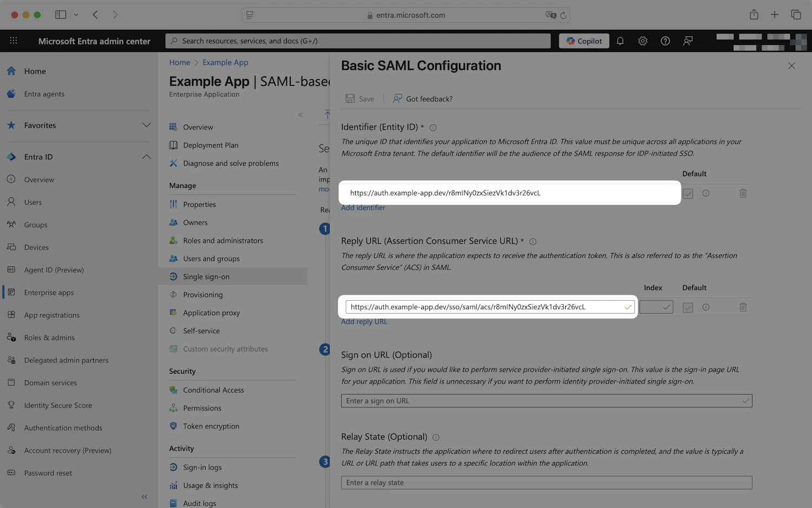Open the settings gear in header

point(643,41)
